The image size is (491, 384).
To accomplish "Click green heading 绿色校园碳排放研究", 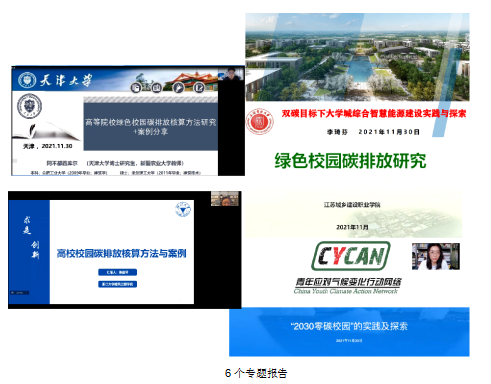I will click(x=350, y=161).
